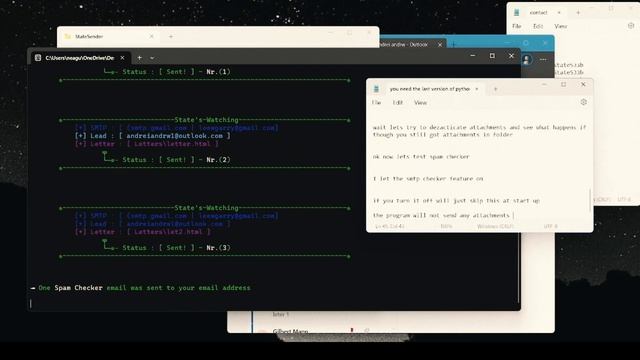
Task: Open Edit menu in python Notepad window
Action: pyautogui.click(x=398, y=102)
